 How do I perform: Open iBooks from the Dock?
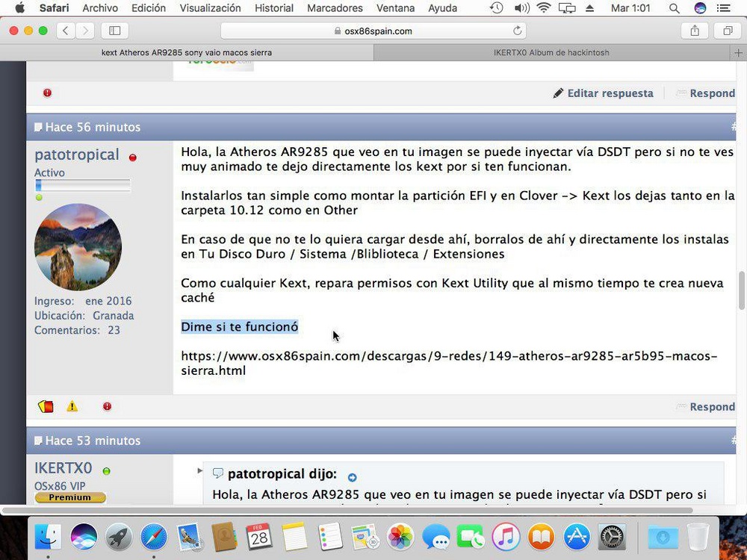(541, 536)
